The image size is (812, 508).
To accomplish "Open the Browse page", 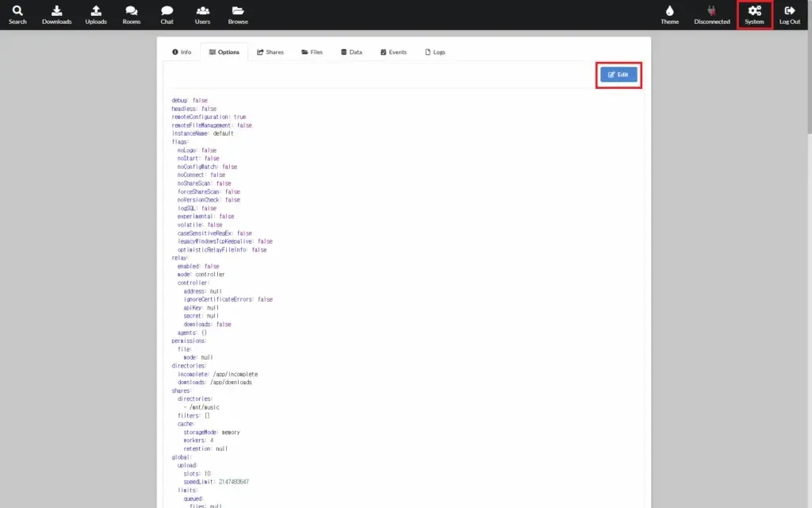I will tap(238, 13).
